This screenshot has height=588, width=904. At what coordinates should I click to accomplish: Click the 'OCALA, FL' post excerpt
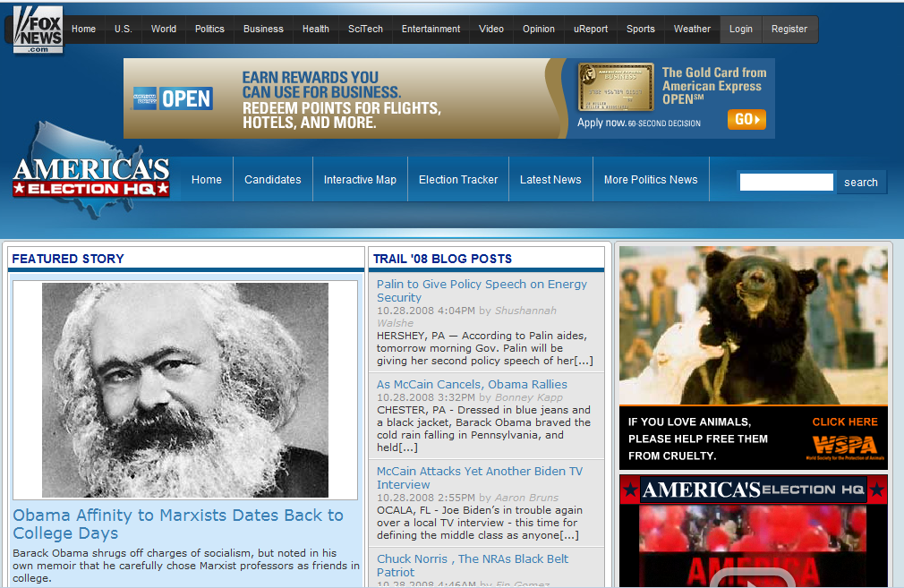click(480, 523)
